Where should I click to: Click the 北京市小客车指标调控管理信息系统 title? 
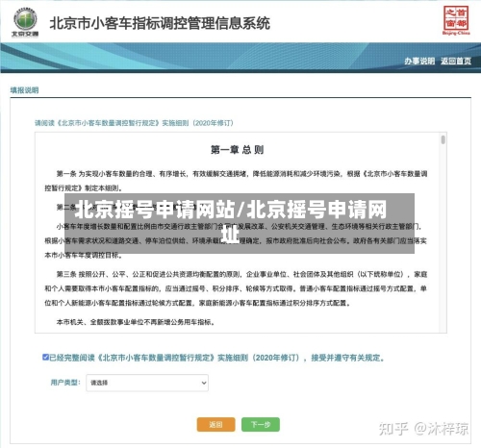point(160,23)
